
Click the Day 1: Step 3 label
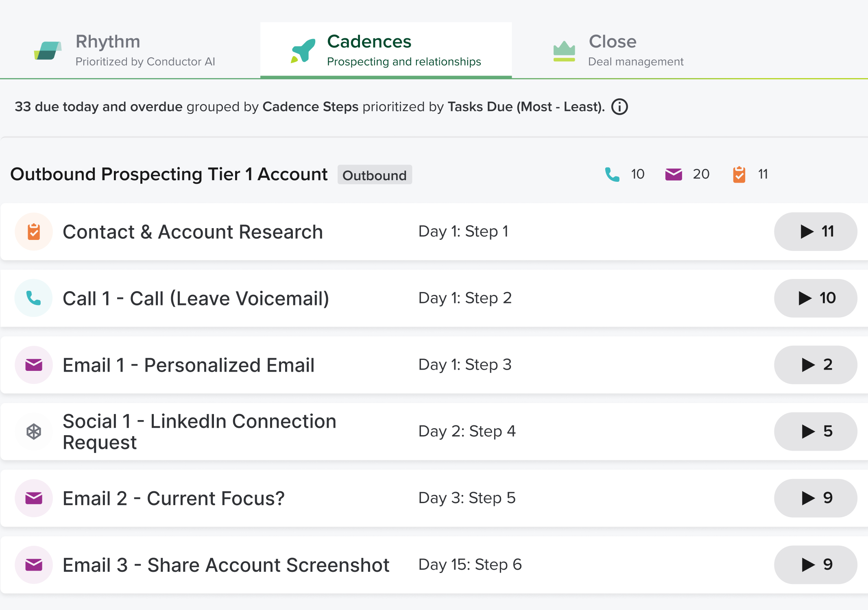[465, 365]
